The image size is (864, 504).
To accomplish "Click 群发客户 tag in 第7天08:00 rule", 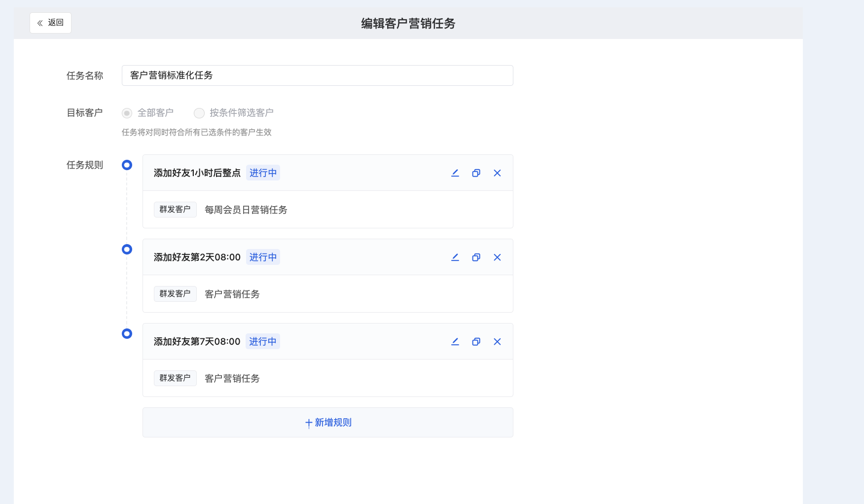I will click(175, 378).
